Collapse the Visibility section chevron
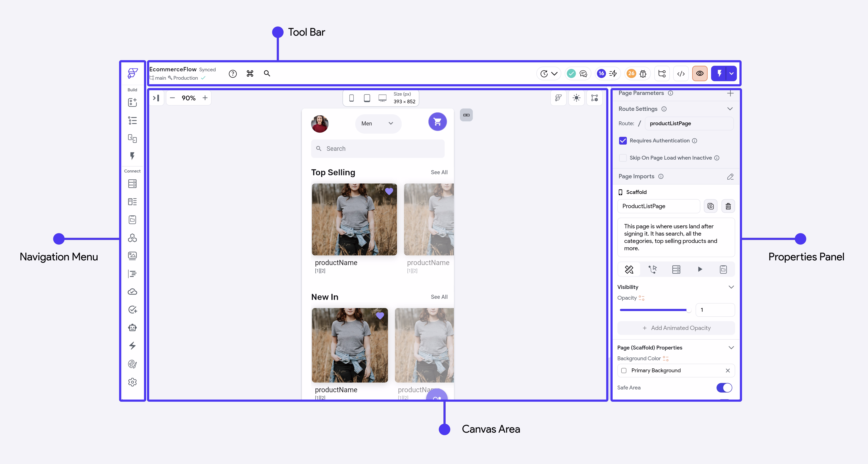The image size is (868, 464). tap(731, 287)
